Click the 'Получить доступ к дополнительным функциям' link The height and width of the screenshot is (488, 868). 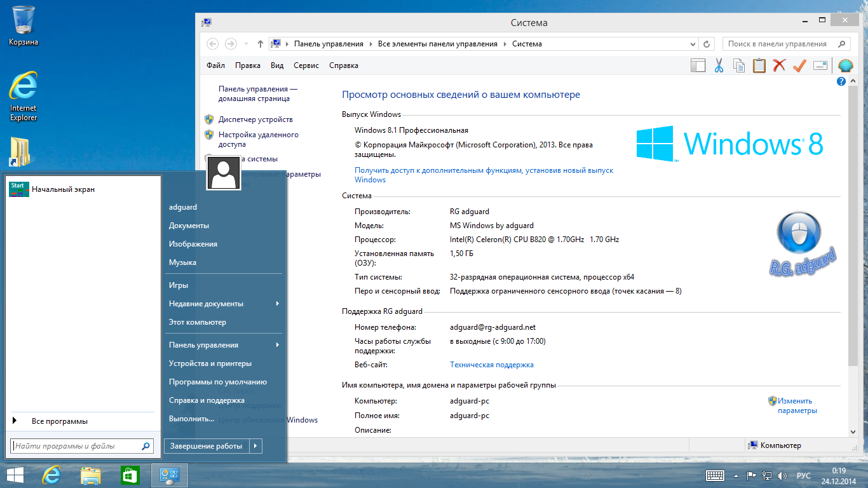[484, 175]
